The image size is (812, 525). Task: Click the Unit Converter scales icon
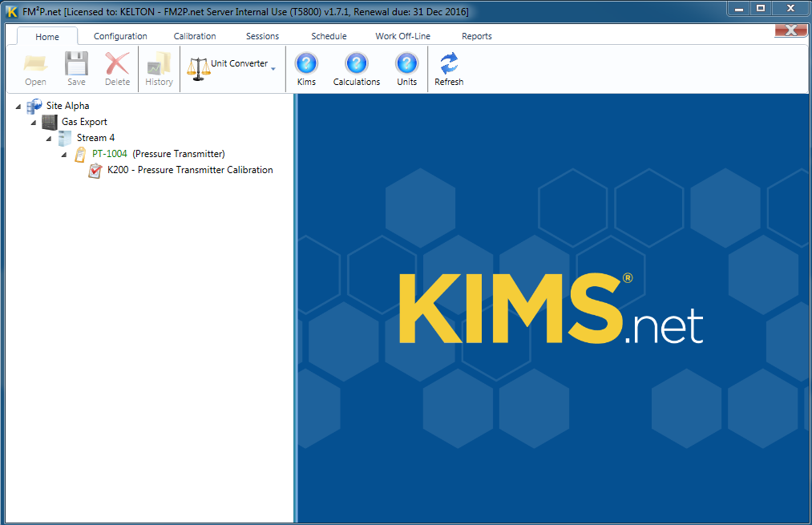coord(198,69)
